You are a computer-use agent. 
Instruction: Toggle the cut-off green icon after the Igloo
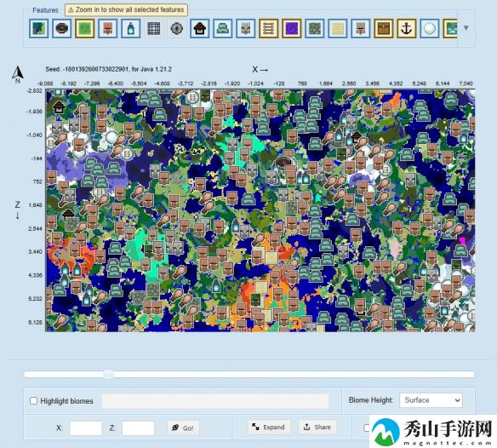[450, 29]
